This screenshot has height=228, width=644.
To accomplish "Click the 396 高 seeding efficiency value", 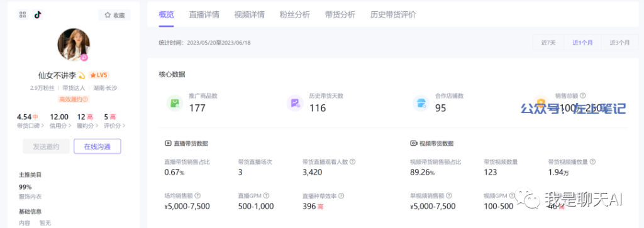I will 313,206.
